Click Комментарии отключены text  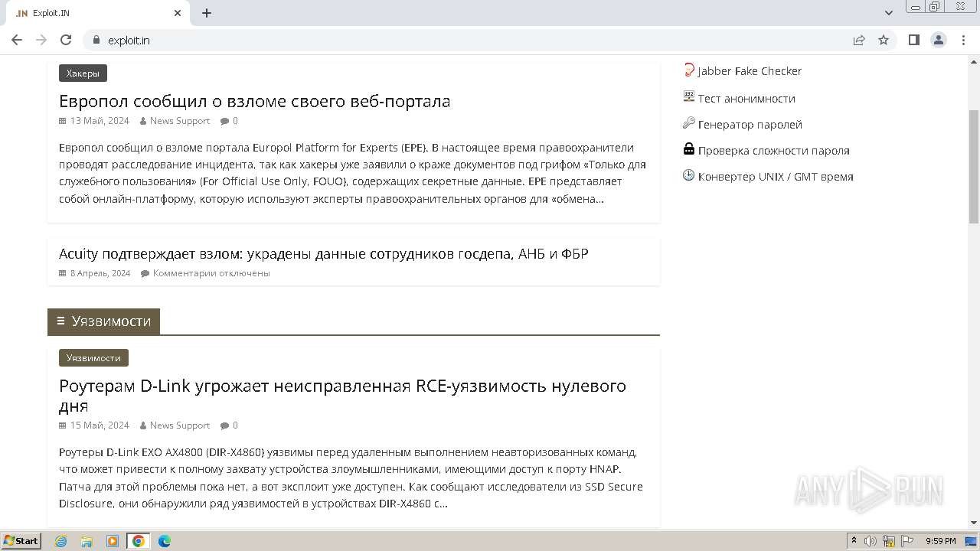pyautogui.click(x=211, y=273)
